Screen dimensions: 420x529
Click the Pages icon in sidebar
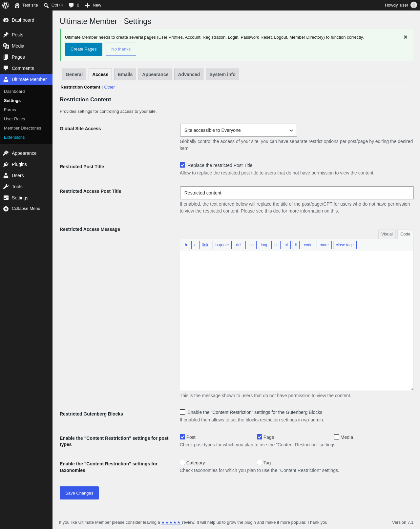[x=6, y=57]
